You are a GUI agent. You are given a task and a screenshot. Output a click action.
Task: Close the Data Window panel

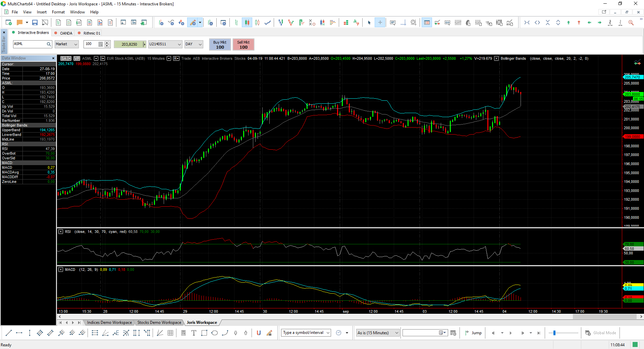click(x=53, y=58)
